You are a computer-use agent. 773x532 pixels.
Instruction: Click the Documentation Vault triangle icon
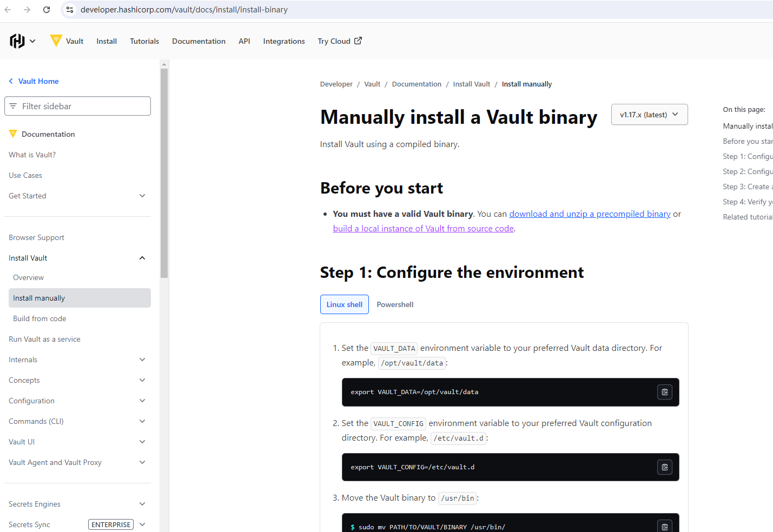[x=13, y=134]
